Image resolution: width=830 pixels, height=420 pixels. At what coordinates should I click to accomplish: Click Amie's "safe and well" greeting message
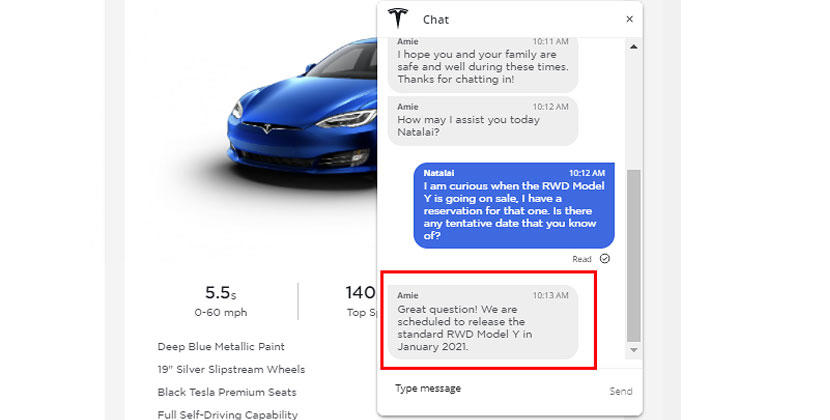484,61
